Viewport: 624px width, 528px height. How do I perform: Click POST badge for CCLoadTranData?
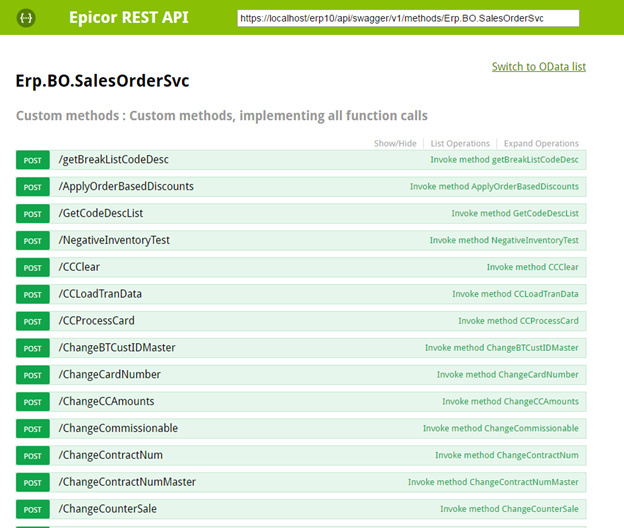point(33,294)
